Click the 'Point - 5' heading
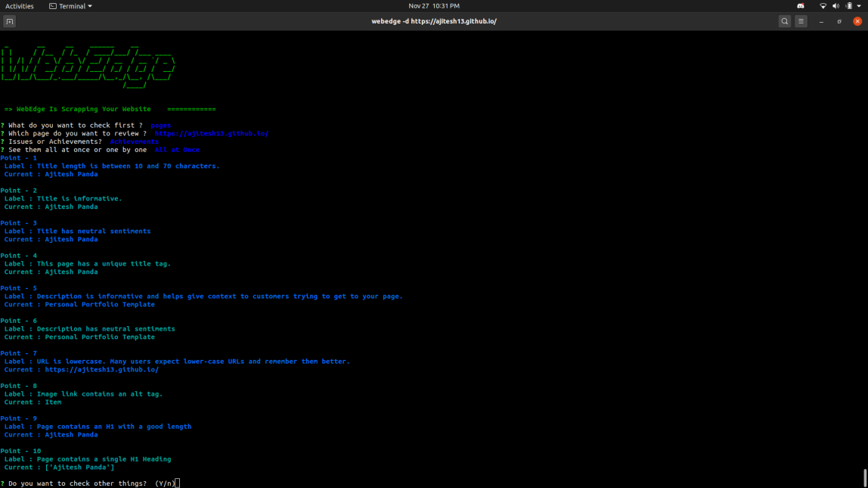This screenshot has width=868, height=488. [19, 288]
